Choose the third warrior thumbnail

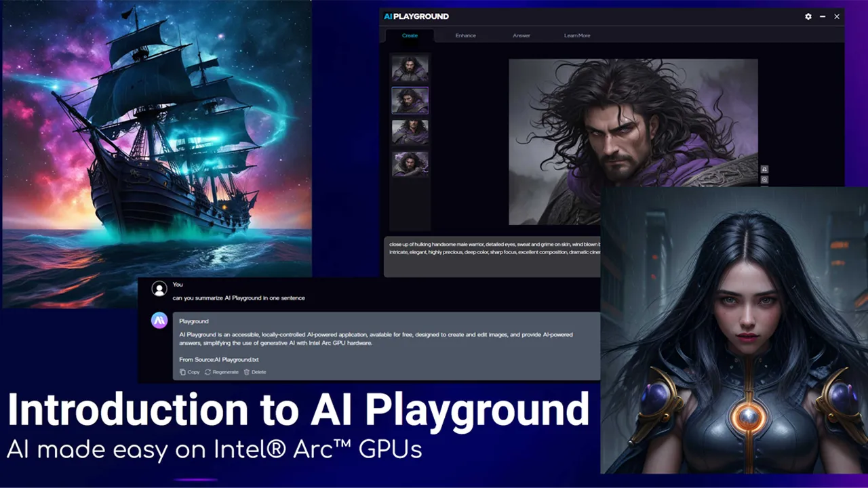[x=410, y=132]
